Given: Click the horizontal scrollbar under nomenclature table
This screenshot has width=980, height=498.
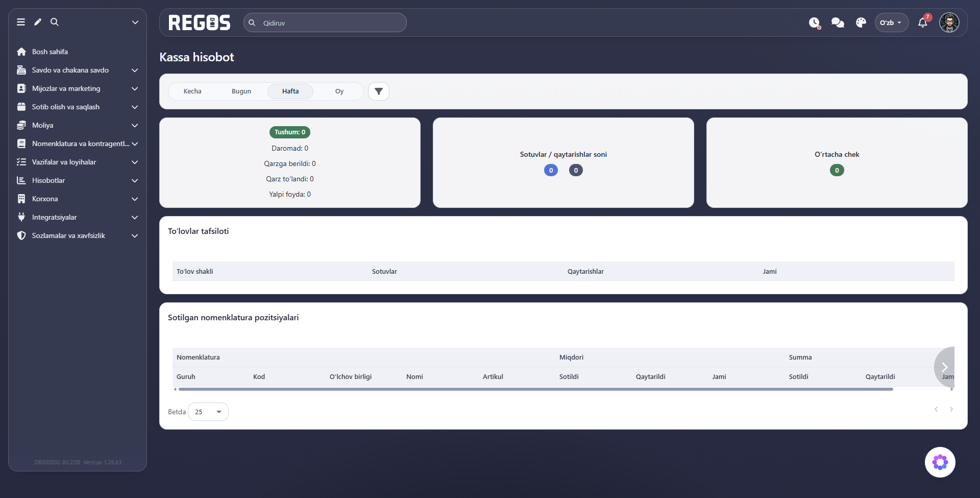Looking at the screenshot, I should tap(536, 389).
